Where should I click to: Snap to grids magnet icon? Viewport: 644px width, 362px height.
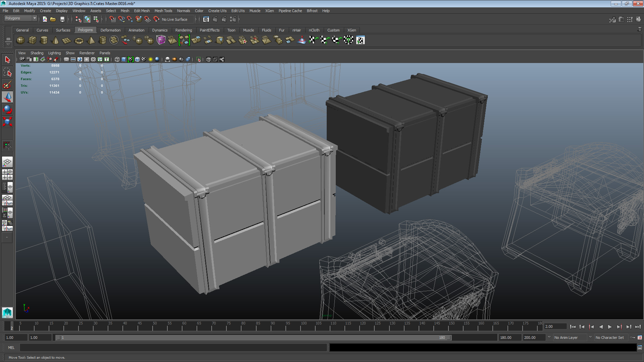112,19
